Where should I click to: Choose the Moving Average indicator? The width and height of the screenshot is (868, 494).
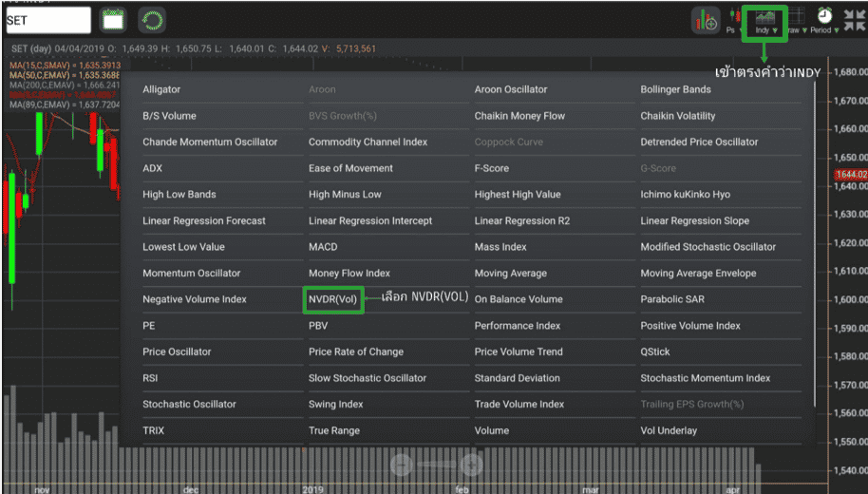[510, 274]
